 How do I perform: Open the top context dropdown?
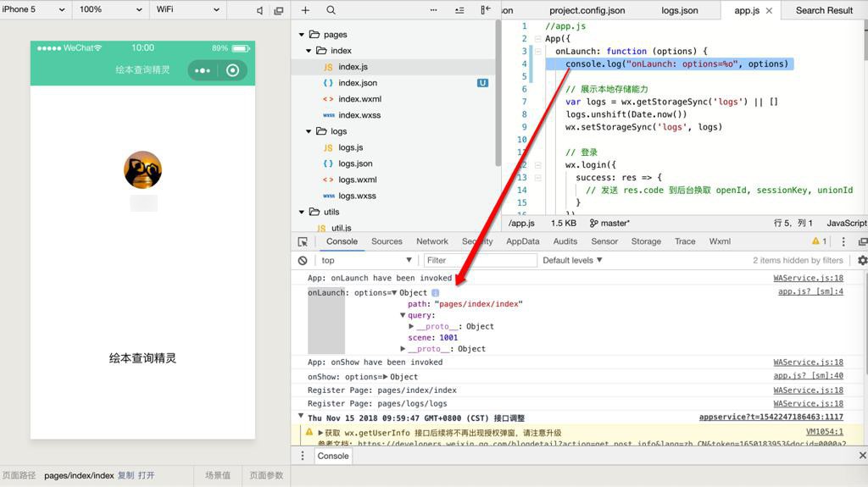point(366,260)
